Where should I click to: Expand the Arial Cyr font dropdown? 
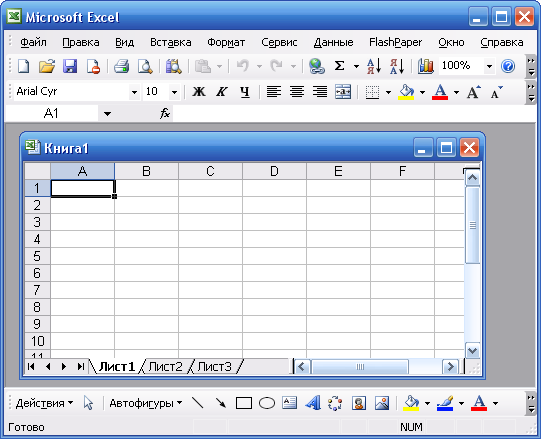tap(134, 92)
